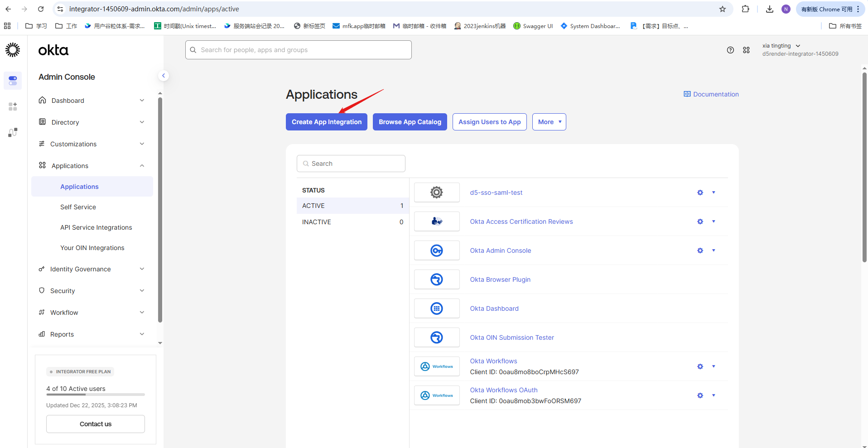This screenshot has height=448, width=868.
Task: Click the Okta Workflows app logo thumbnail
Action: tap(437, 366)
